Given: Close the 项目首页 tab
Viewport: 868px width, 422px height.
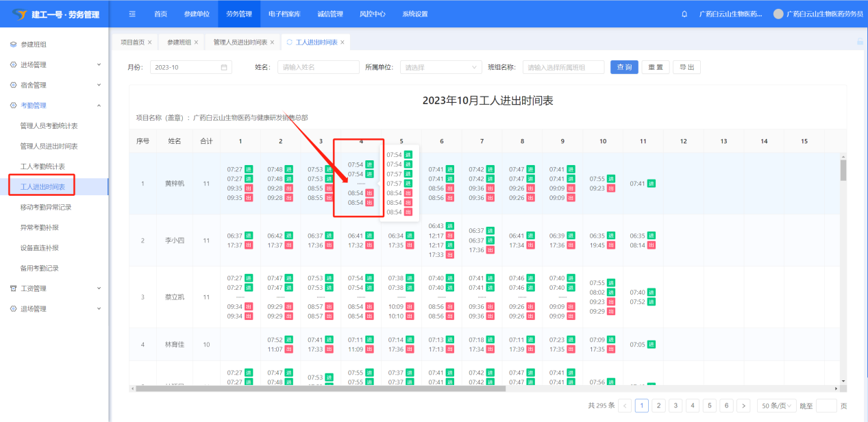Looking at the screenshot, I should click(x=150, y=42).
